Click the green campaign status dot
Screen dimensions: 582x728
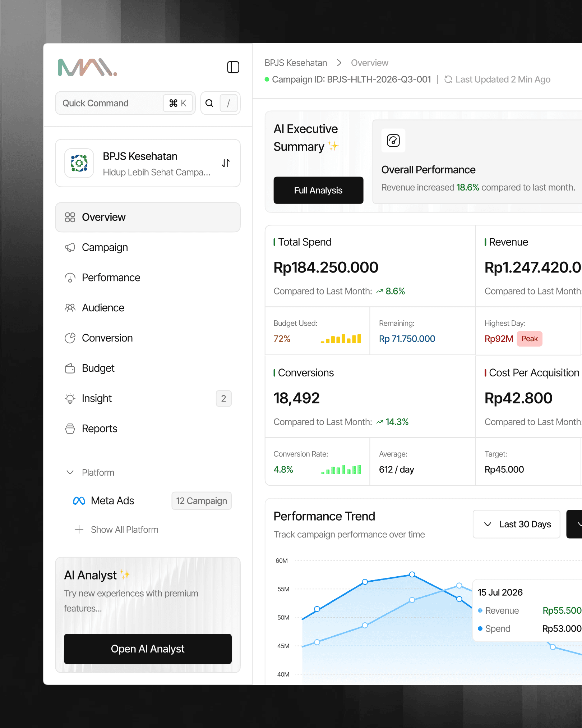(267, 79)
